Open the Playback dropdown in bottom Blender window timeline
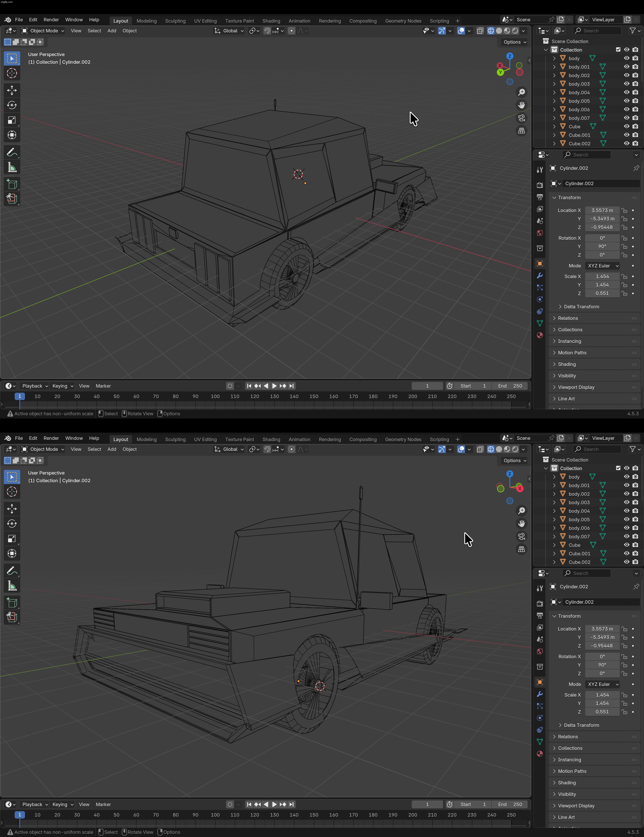 click(34, 804)
